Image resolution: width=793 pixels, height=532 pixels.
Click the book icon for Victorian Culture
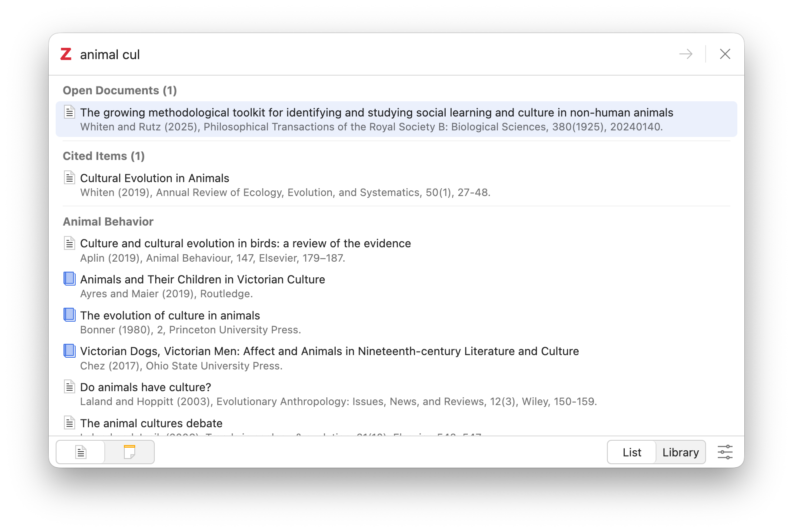pos(70,279)
